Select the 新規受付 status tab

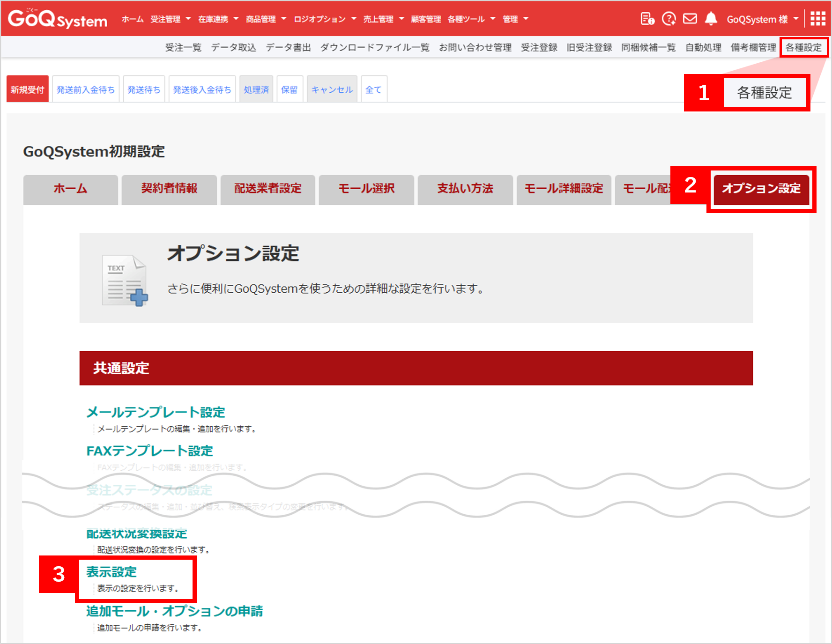27,89
